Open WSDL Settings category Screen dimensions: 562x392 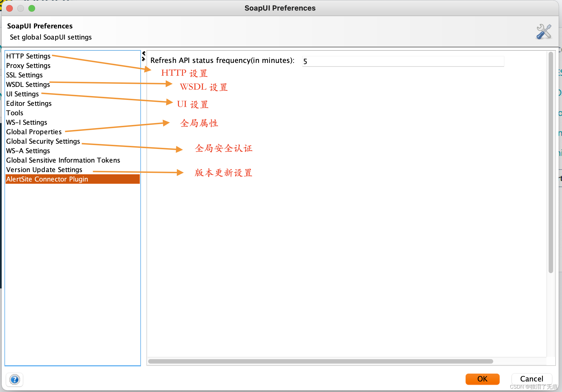point(28,85)
